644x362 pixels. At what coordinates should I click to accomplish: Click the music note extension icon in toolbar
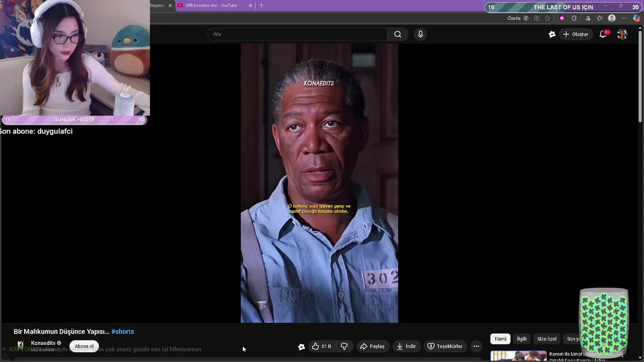tap(588, 18)
